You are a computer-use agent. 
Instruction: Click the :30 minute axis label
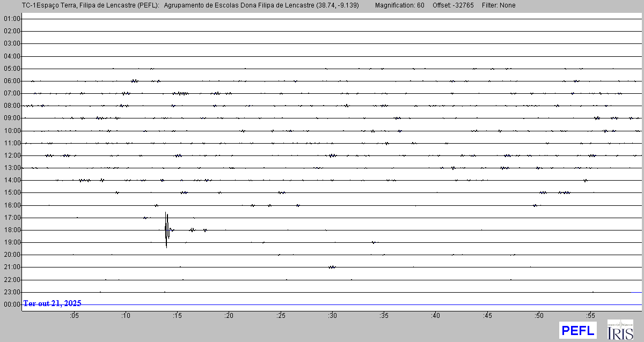[x=332, y=315]
